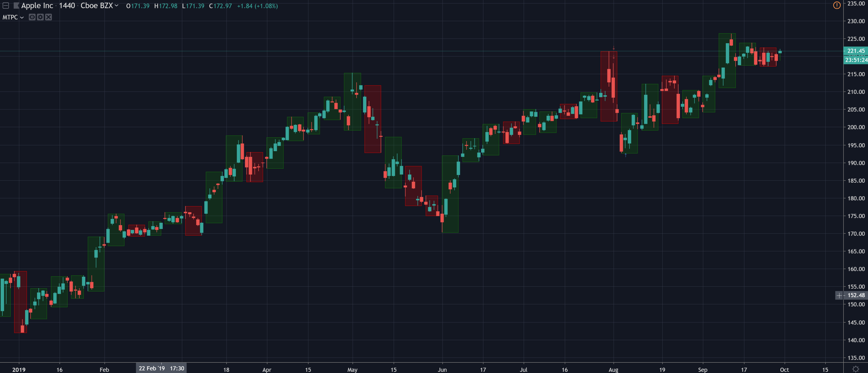This screenshot has width=868, height=373.
Task: Click the Jun label on time axis
Action: point(442,370)
